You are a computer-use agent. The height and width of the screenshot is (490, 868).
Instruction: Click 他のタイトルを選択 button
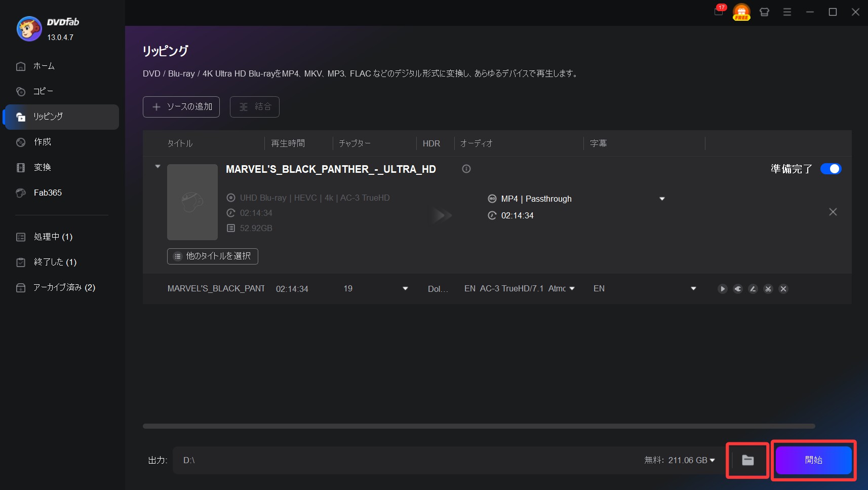tap(213, 256)
